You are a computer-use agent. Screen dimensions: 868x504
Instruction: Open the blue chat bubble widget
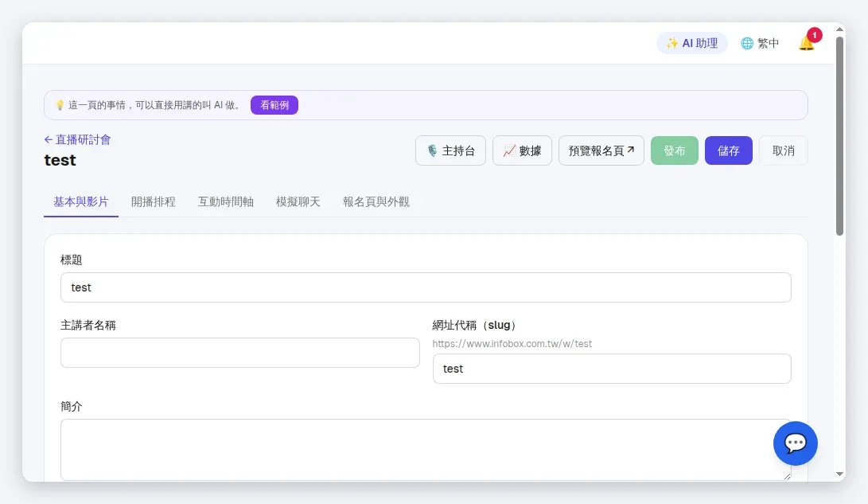(796, 443)
